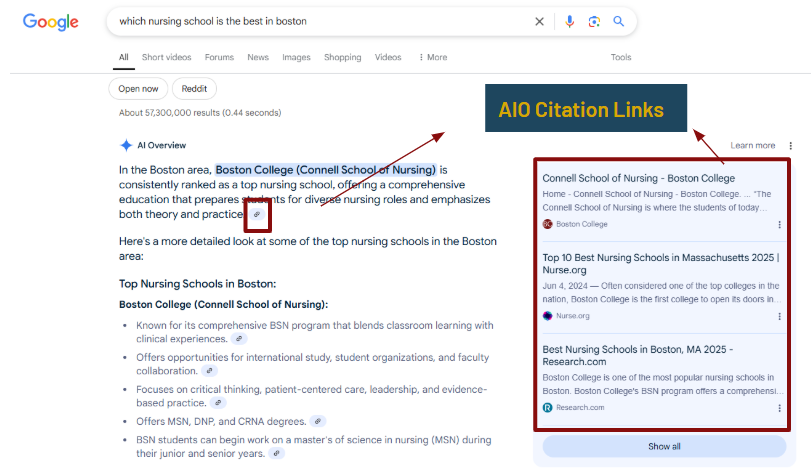This screenshot has width=811, height=471.
Task: Click the Research.com favicon
Action: pos(548,407)
